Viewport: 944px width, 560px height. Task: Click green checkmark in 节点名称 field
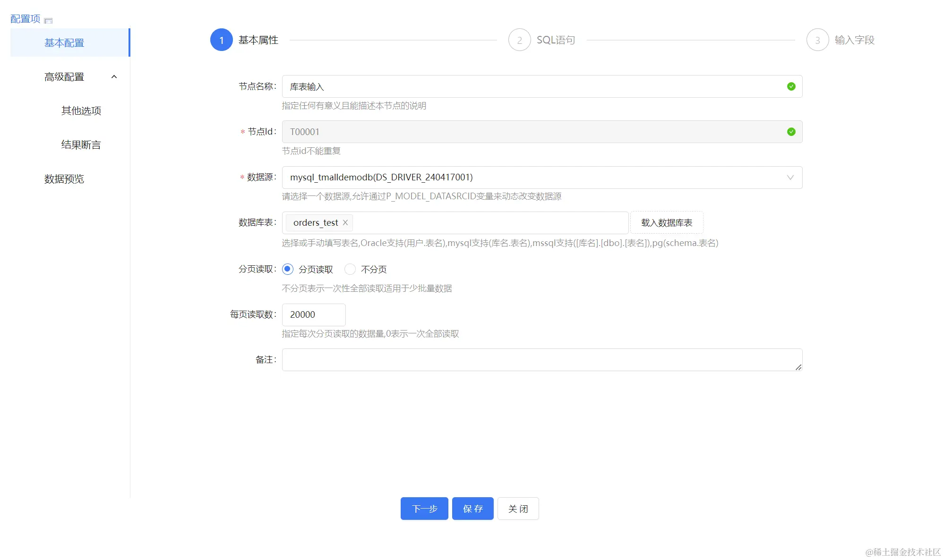(791, 86)
